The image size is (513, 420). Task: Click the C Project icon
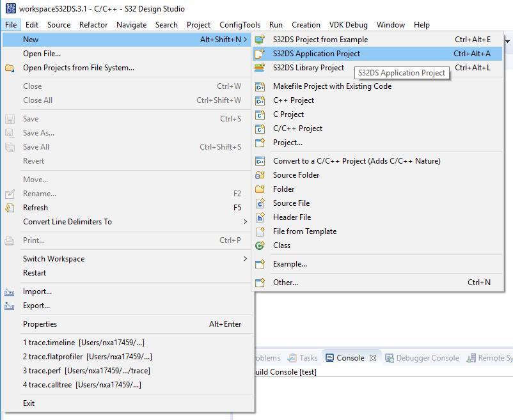click(260, 114)
